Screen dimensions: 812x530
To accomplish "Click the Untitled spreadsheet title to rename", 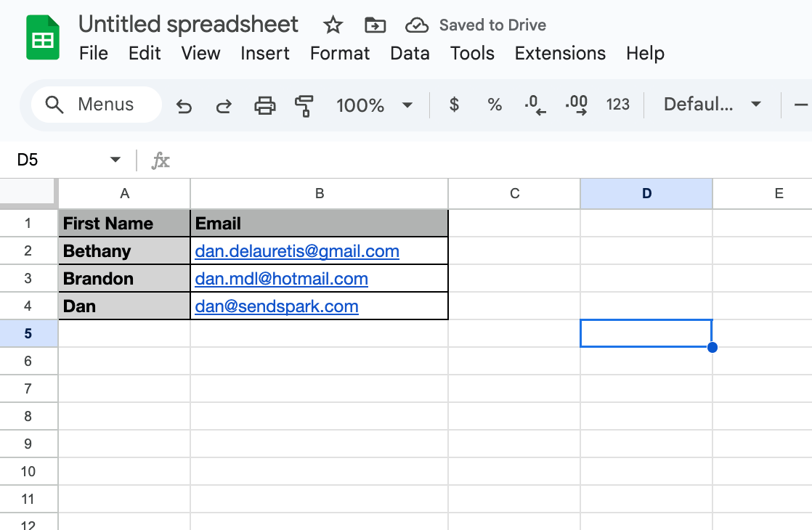I will (188, 25).
